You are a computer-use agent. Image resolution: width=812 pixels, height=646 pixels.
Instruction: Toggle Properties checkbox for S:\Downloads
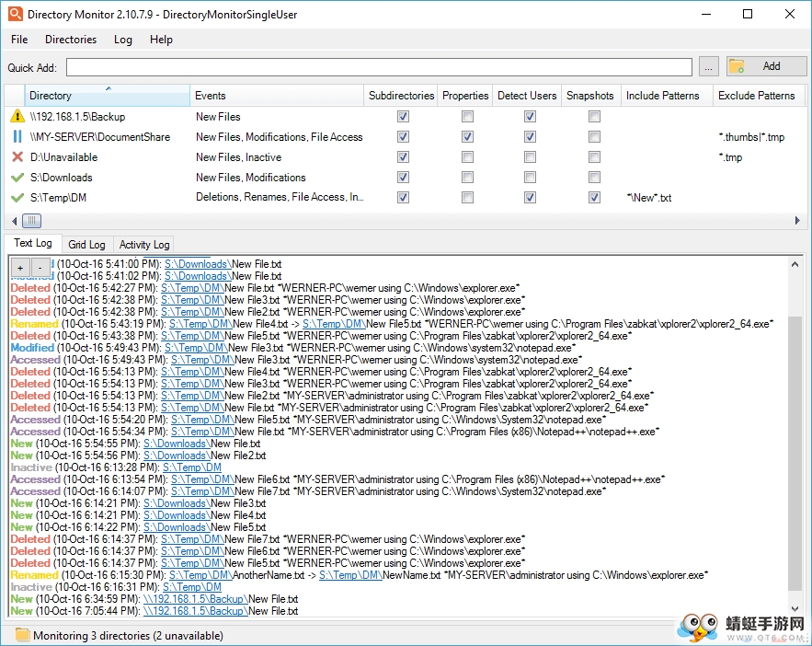(x=467, y=178)
